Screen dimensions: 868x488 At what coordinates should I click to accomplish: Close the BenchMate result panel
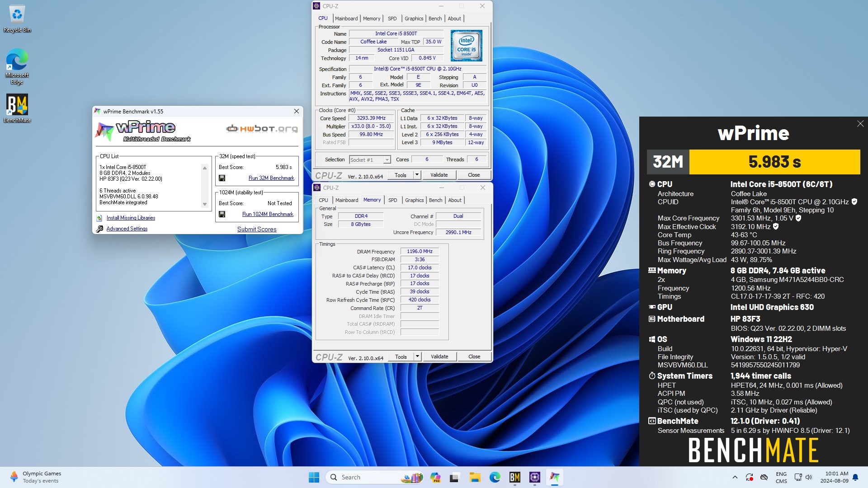click(x=860, y=123)
